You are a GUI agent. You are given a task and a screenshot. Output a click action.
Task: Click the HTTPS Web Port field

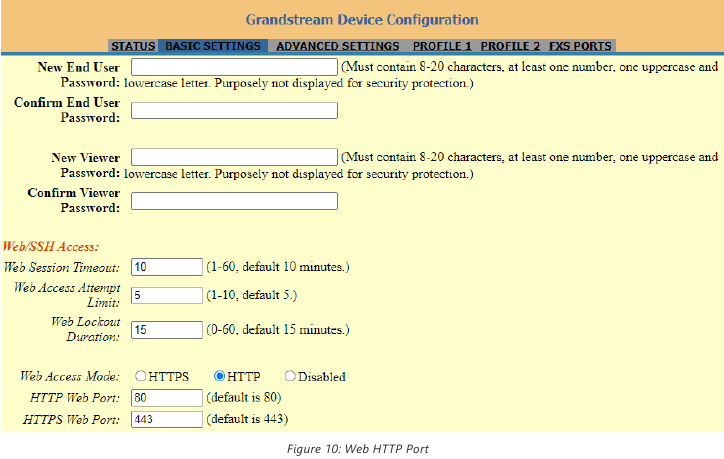click(167, 419)
